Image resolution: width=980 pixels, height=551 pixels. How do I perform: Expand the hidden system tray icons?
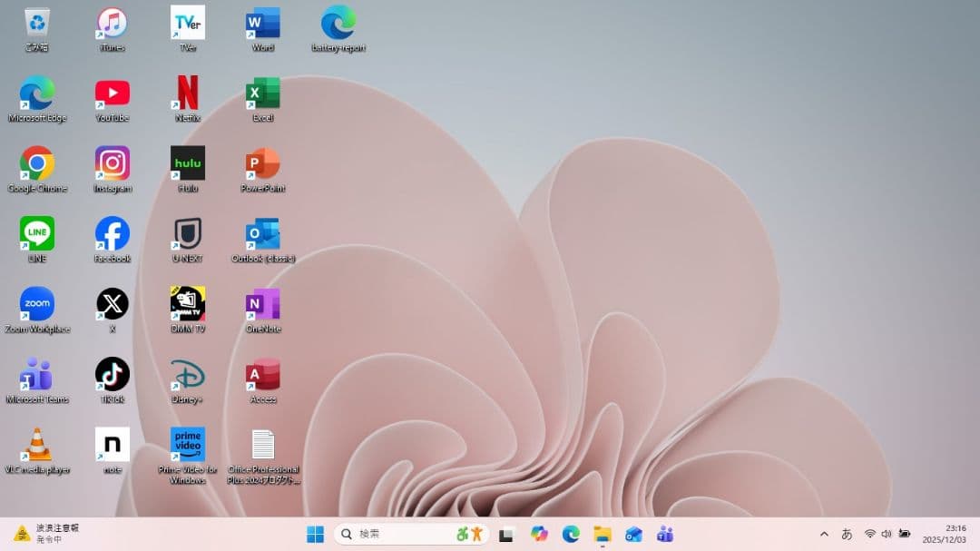click(x=824, y=534)
